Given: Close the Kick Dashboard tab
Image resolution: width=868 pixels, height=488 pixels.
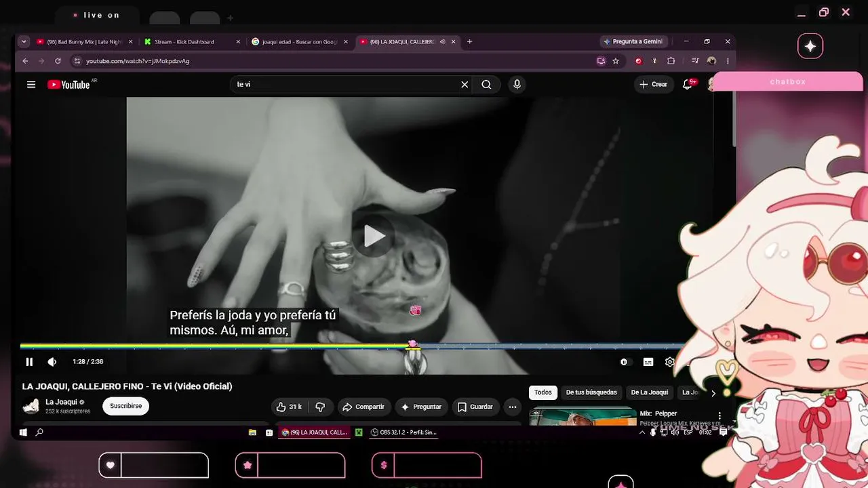Looking at the screenshot, I should 238,41.
